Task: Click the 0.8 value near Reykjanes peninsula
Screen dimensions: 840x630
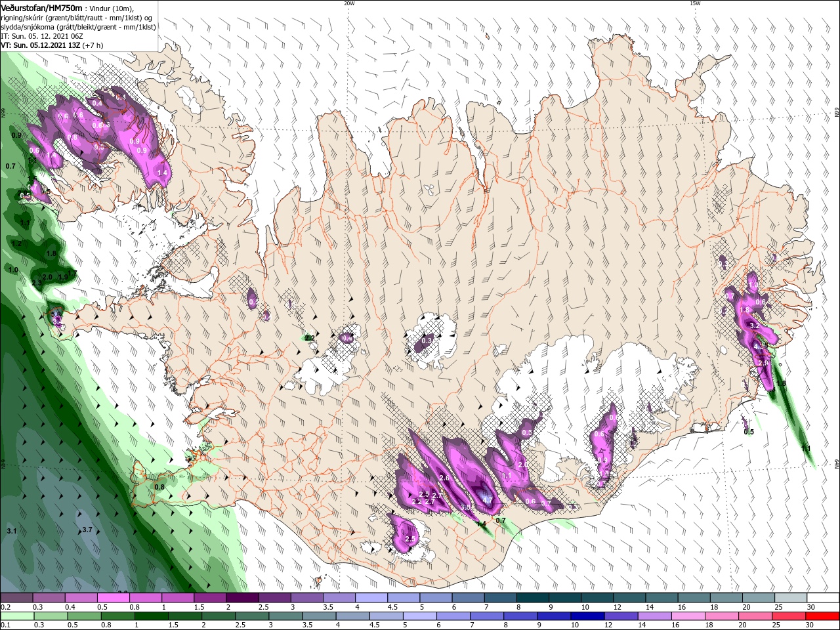Action: point(159,487)
